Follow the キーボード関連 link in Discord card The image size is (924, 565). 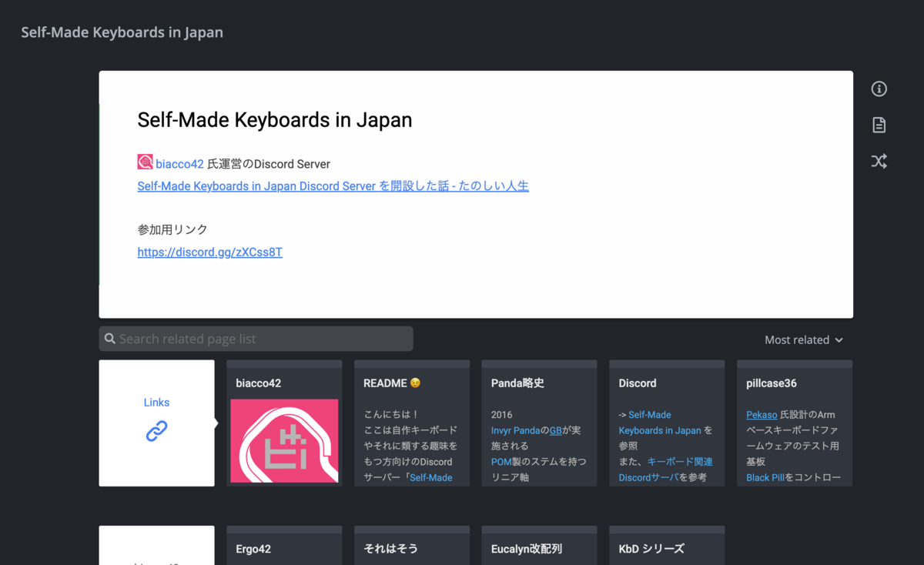(666, 470)
